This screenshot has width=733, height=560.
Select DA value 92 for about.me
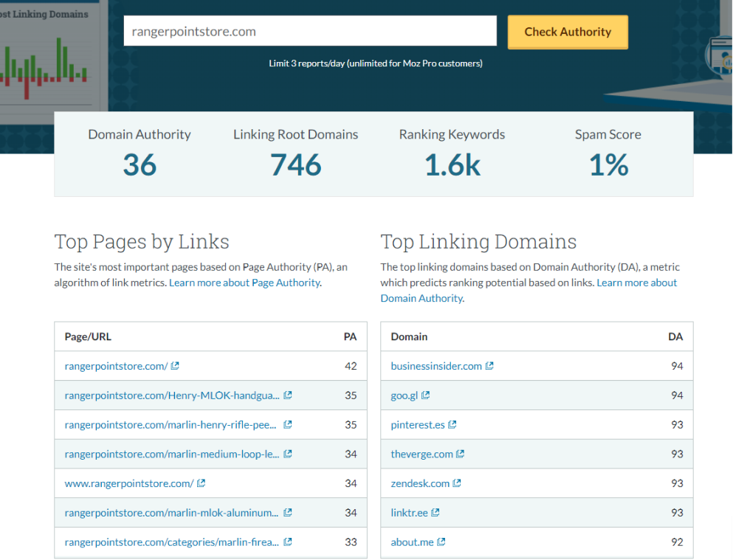[677, 542]
